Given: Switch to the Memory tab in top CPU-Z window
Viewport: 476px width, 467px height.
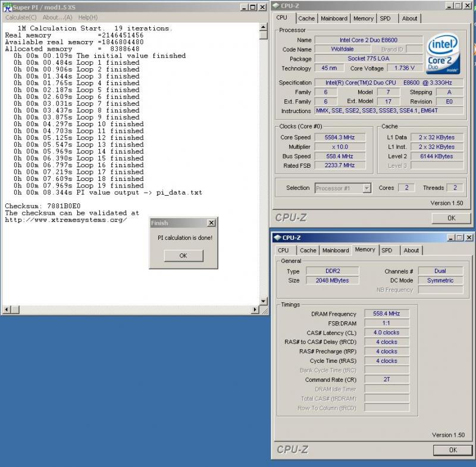Looking at the screenshot, I should 364,18.
